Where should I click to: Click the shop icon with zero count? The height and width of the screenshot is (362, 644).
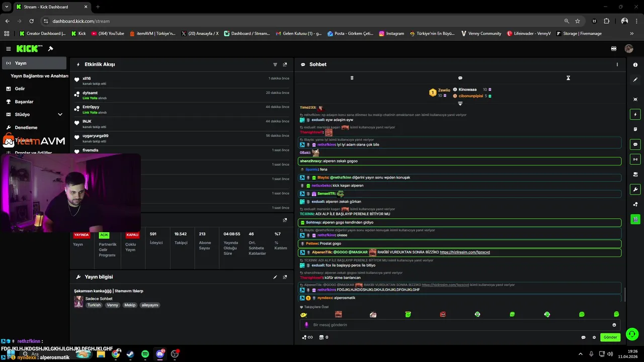click(324, 337)
